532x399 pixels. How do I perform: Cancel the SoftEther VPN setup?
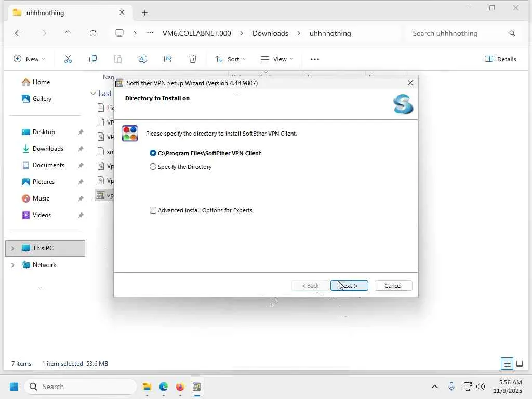393,286
